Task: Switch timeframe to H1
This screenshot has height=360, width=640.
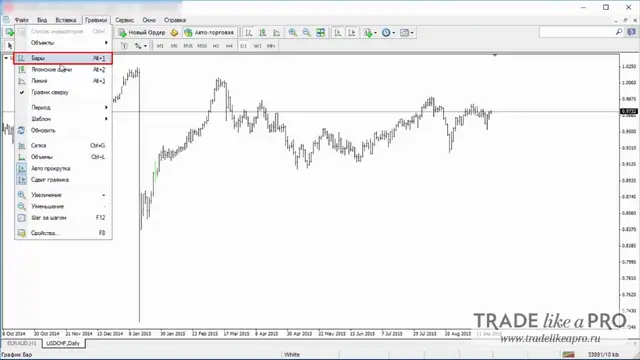Action: click(216, 46)
